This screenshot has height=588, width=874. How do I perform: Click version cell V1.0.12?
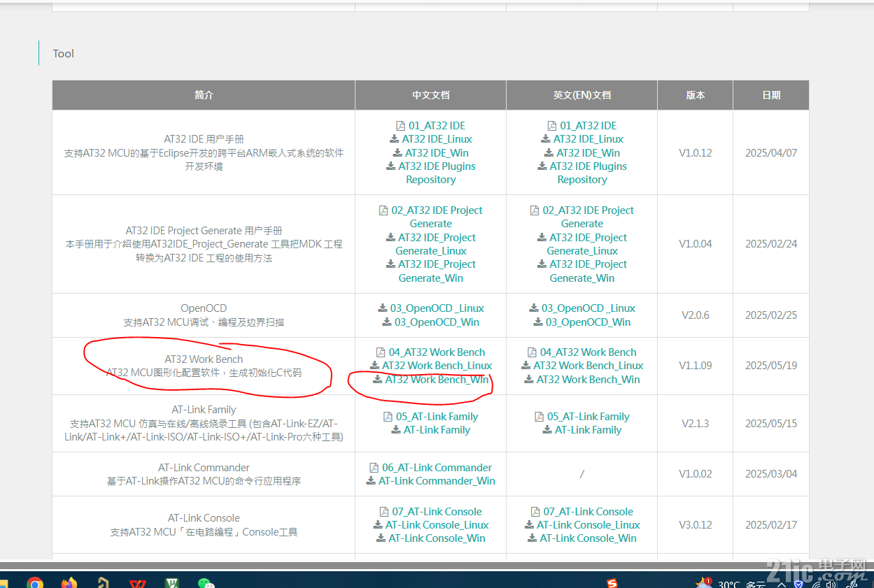[x=696, y=152]
